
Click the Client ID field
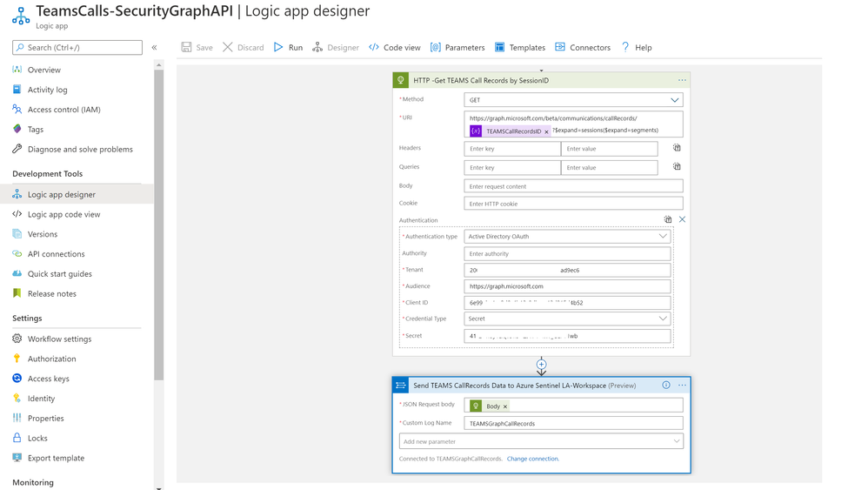tap(567, 303)
